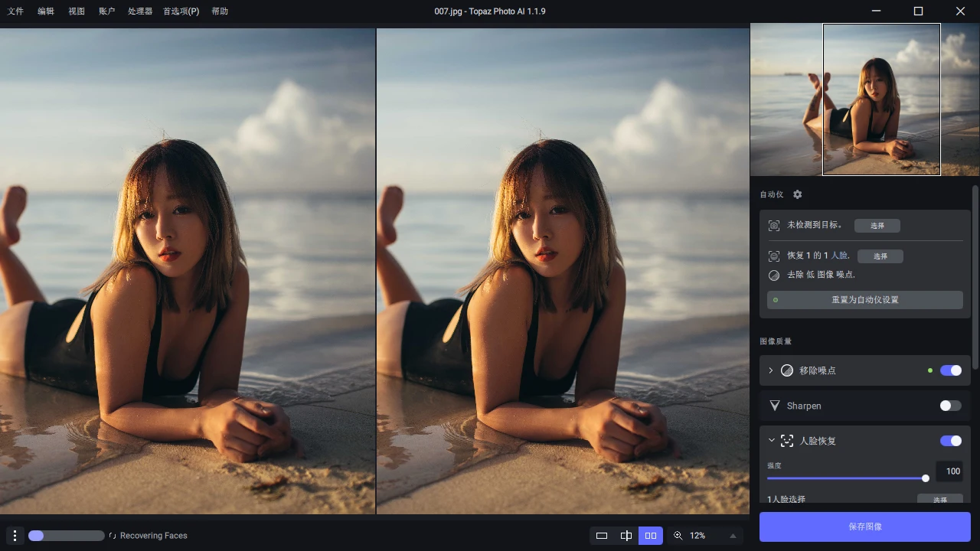This screenshot has height=551, width=980.
Task: Open the Autopilot settings gear icon
Action: tap(797, 194)
